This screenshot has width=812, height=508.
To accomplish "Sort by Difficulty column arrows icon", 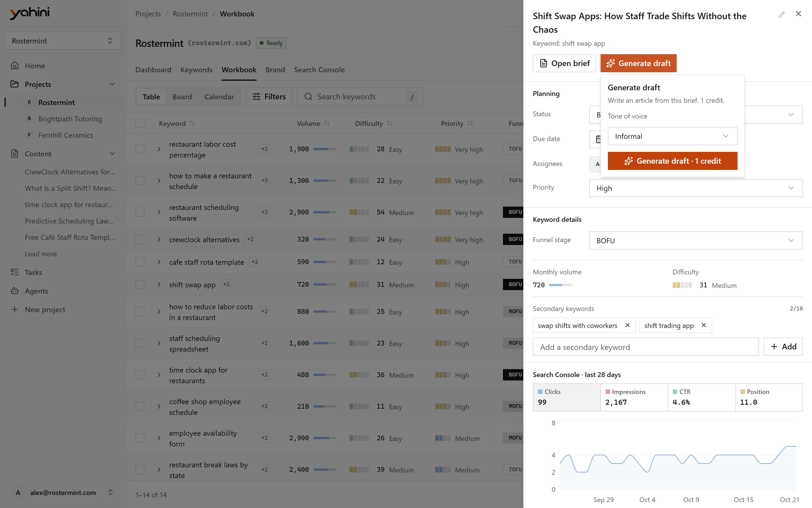I will click(x=390, y=123).
